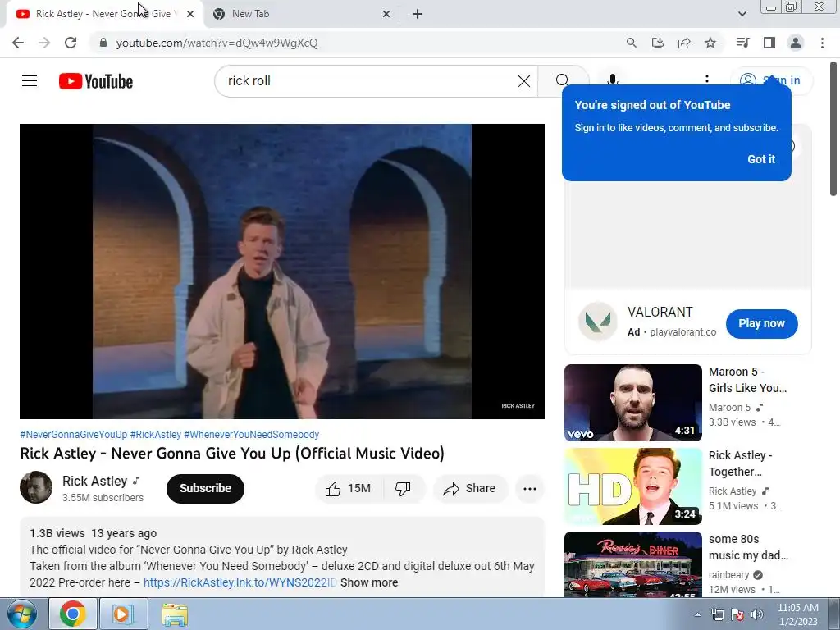Install YouTube app icon in address bar

click(657, 43)
